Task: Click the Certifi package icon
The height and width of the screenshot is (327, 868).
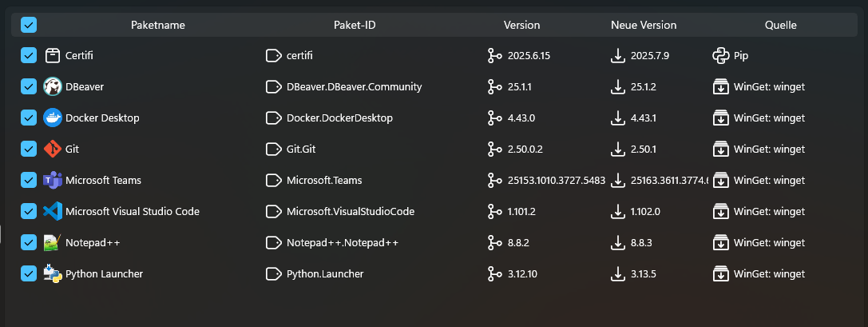Action: click(53, 56)
